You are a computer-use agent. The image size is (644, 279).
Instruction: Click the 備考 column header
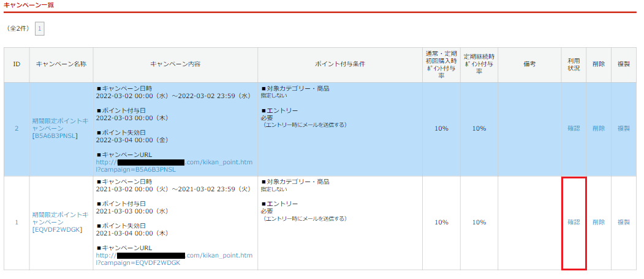[x=529, y=64]
